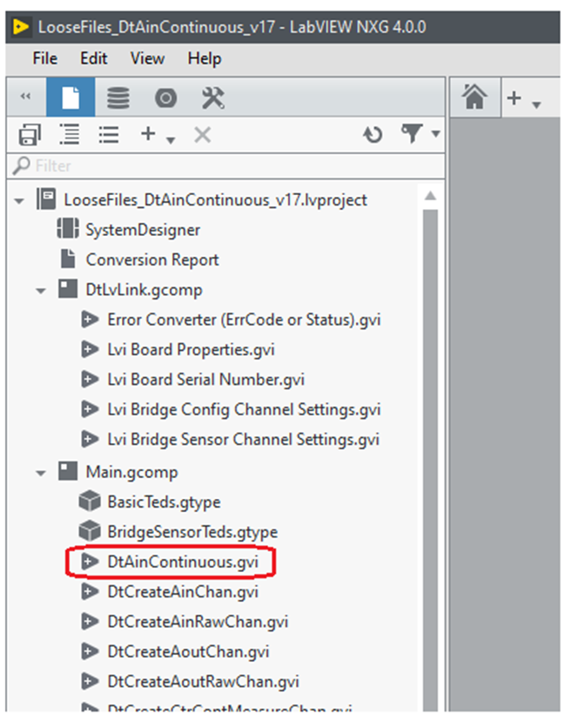Open the File menu
578x728 pixels.
coord(44,58)
